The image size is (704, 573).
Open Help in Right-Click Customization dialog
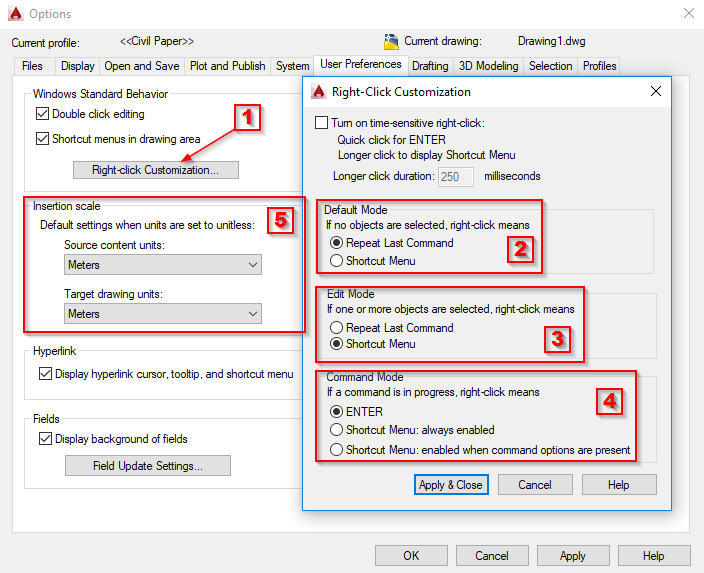[619, 485]
